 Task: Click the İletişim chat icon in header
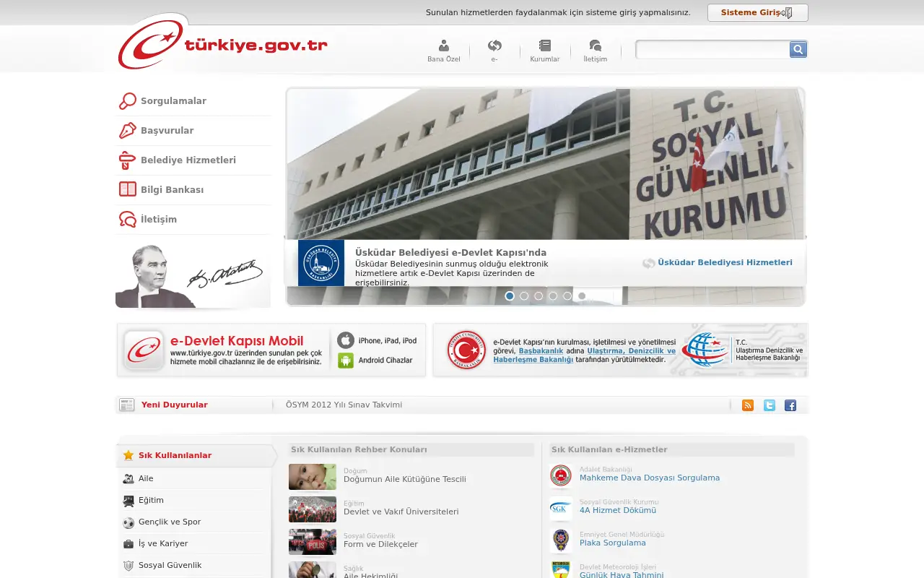tap(595, 46)
